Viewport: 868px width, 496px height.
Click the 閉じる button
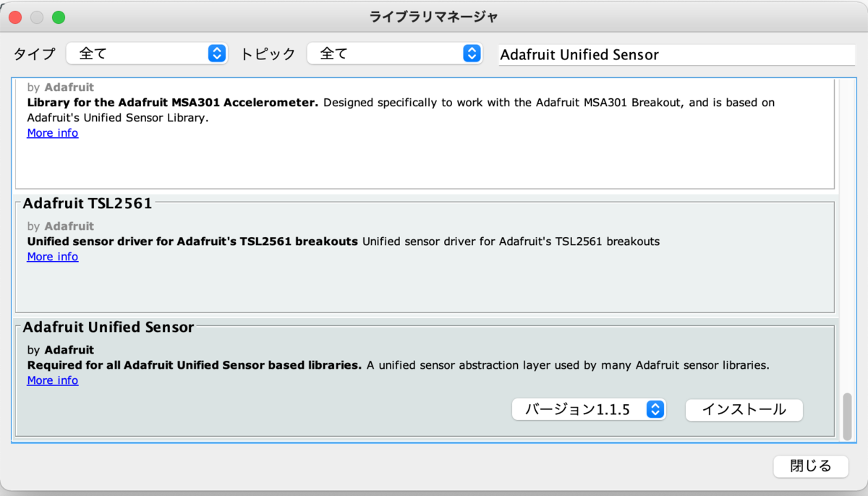pos(811,466)
